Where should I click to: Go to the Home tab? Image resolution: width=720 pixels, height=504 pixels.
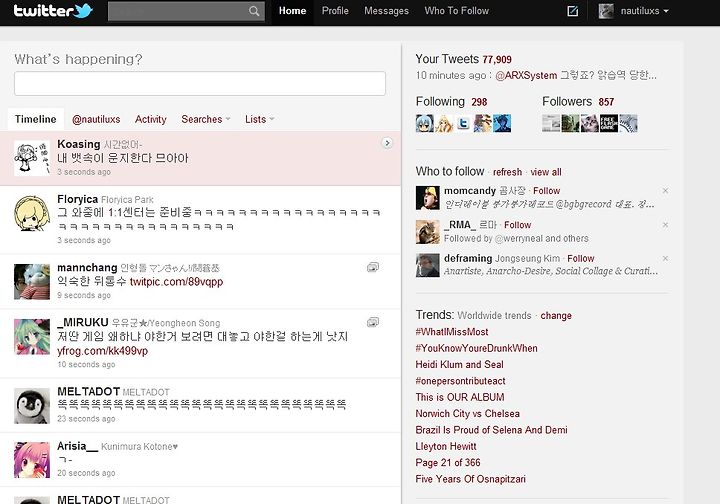[292, 11]
